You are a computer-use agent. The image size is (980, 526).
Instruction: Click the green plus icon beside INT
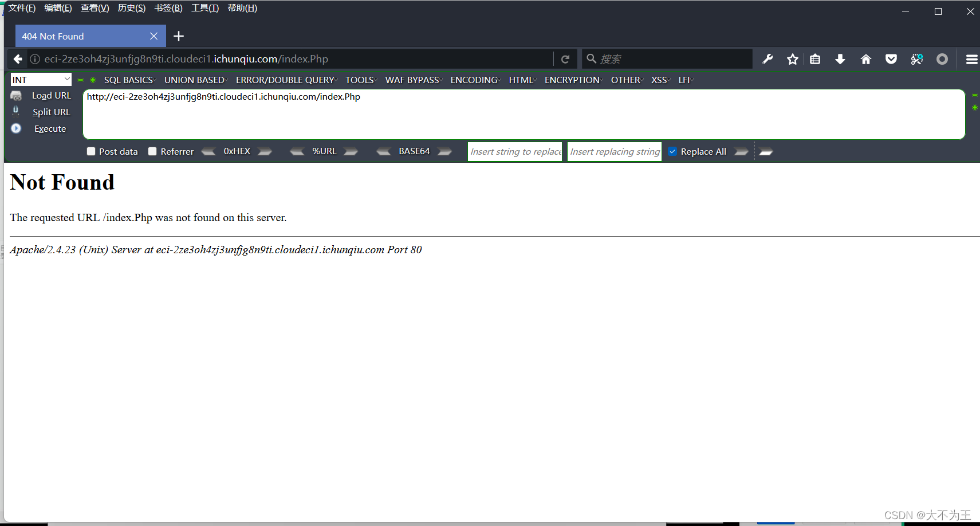point(93,80)
